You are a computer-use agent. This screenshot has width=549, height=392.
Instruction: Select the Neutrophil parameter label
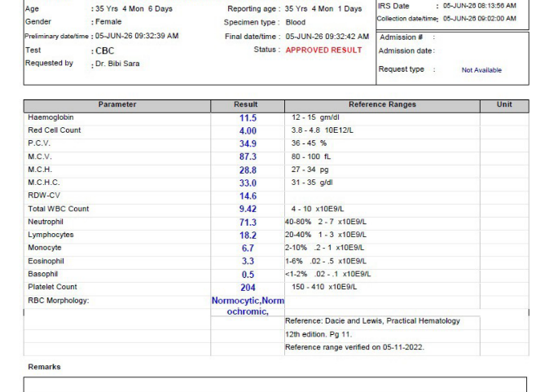[46, 222]
